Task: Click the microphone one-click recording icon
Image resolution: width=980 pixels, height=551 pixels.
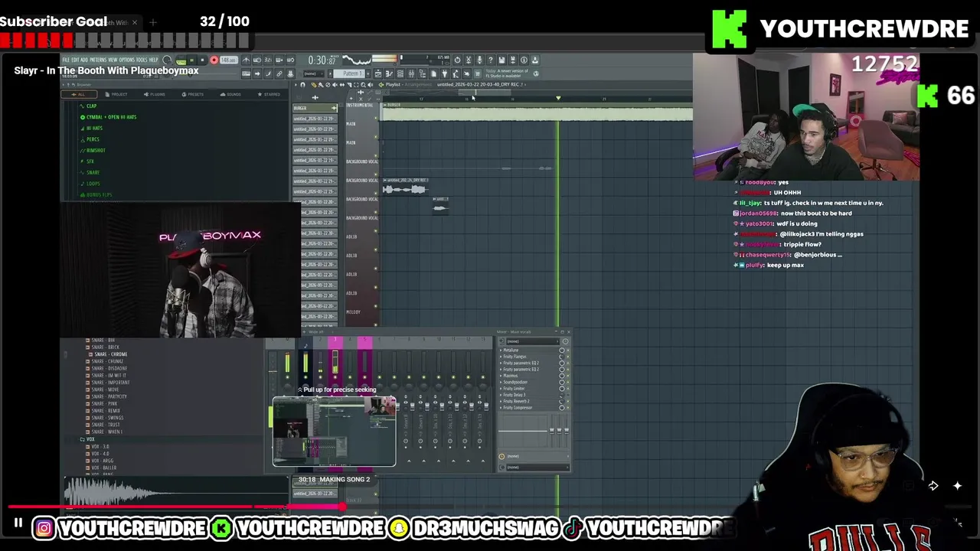Action: (x=479, y=60)
